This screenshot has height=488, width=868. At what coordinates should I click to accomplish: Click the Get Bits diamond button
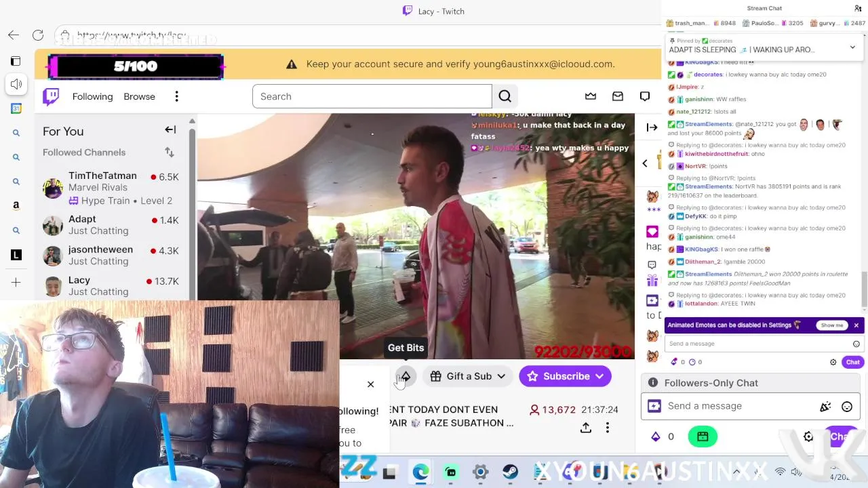(x=406, y=376)
